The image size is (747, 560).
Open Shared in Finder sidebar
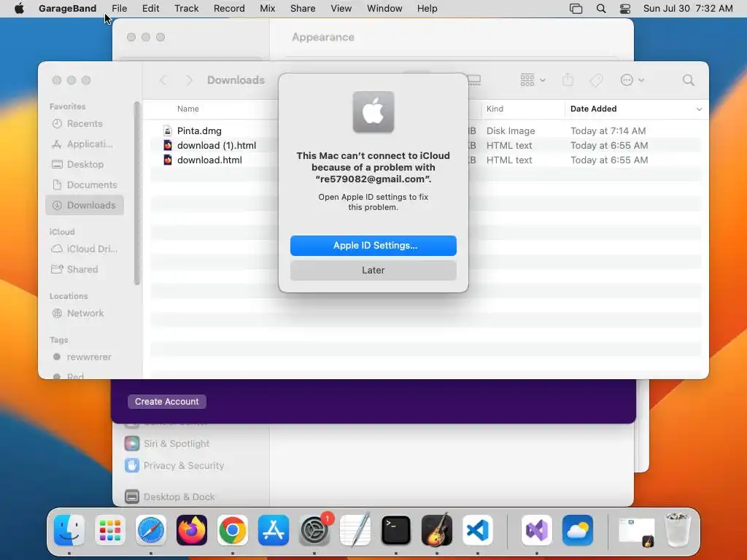pyautogui.click(x=85, y=269)
